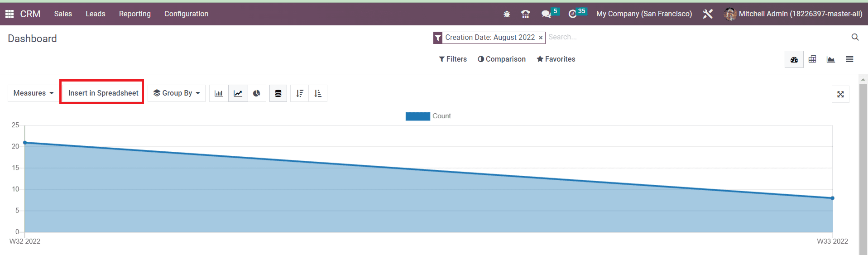Click the W33 2022 axis label
The image size is (868, 255).
click(x=832, y=241)
